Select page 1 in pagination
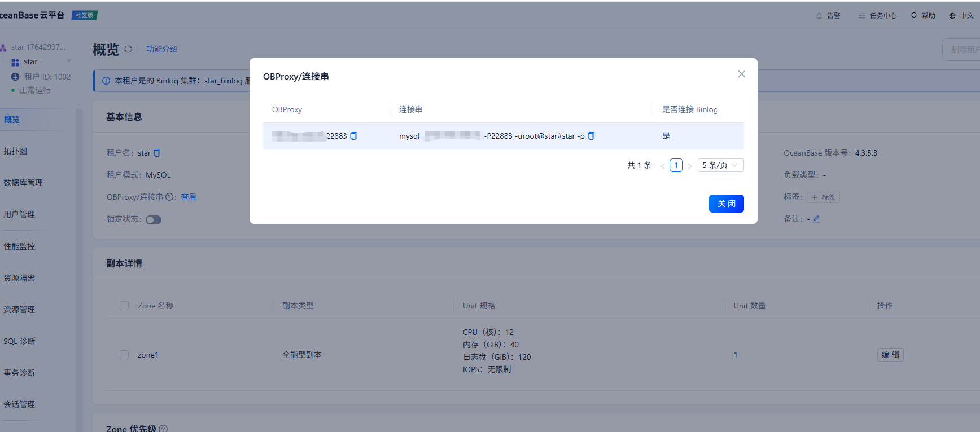 click(x=676, y=165)
